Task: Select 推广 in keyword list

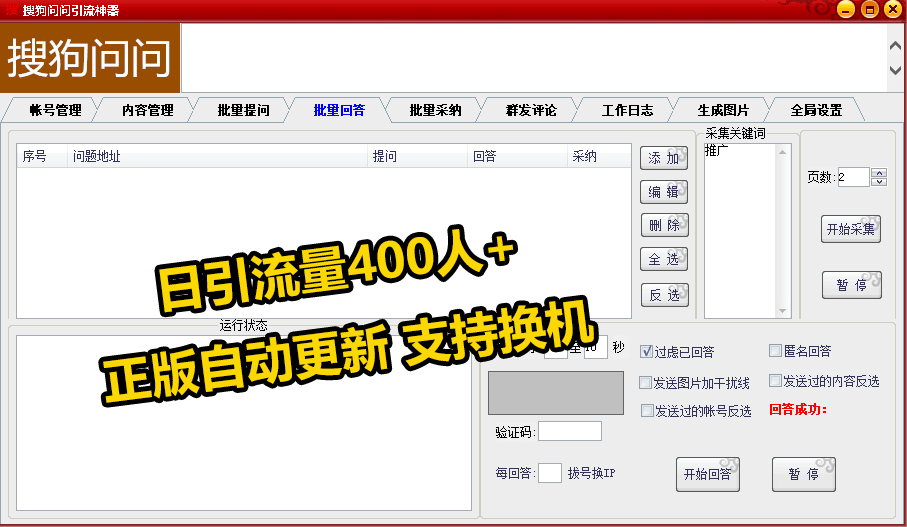Action: (x=716, y=150)
